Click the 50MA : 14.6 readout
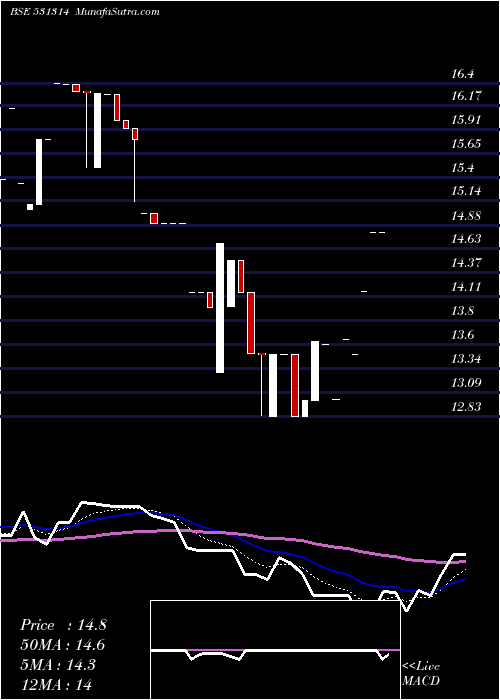The height and width of the screenshot is (700, 500). (x=63, y=645)
